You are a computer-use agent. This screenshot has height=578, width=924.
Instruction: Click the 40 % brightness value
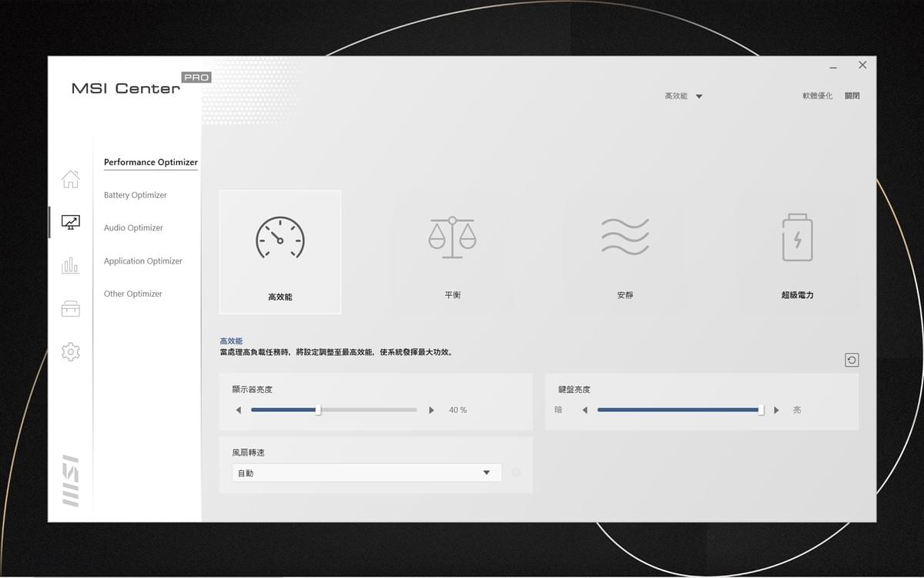(x=458, y=410)
